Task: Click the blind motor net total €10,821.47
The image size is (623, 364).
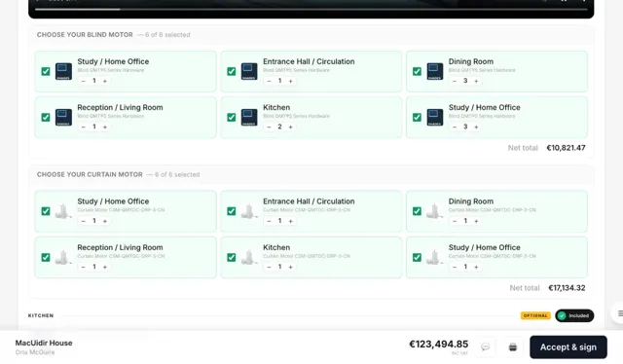Action: point(566,148)
